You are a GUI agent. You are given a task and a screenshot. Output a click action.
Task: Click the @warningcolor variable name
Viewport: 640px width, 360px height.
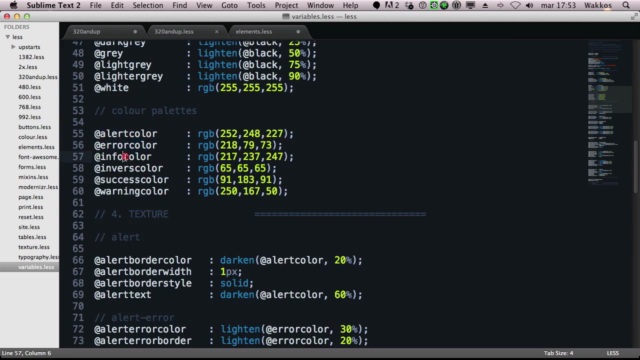[x=131, y=191]
